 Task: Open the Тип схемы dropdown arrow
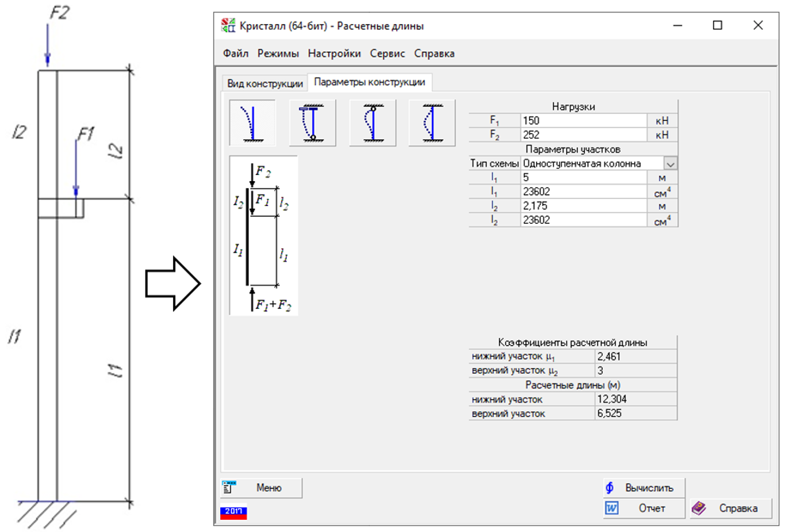pos(670,163)
